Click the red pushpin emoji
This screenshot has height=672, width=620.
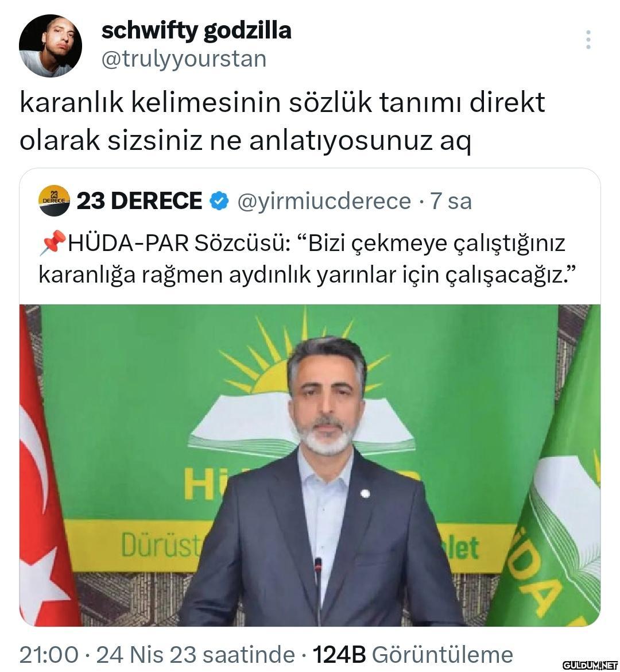(53, 243)
